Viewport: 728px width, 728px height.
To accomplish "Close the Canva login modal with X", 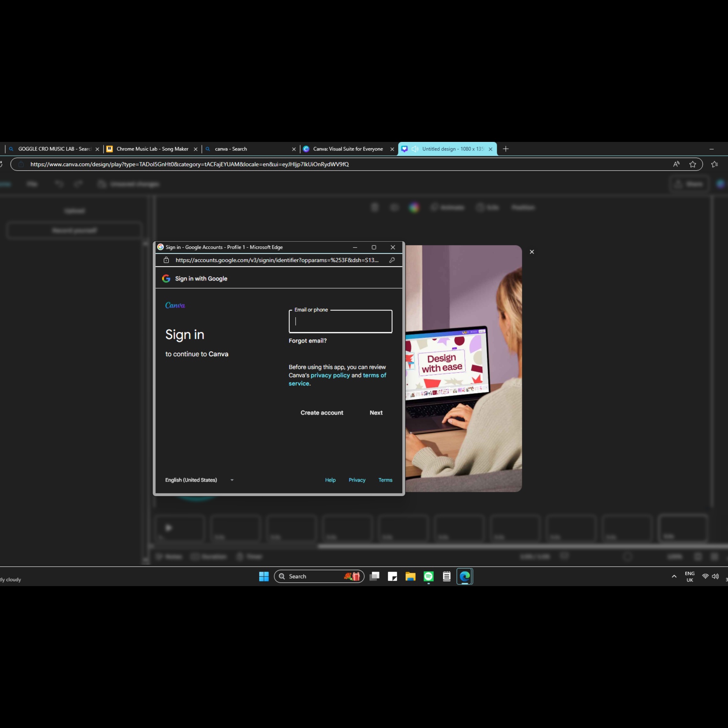I will (532, 252).
